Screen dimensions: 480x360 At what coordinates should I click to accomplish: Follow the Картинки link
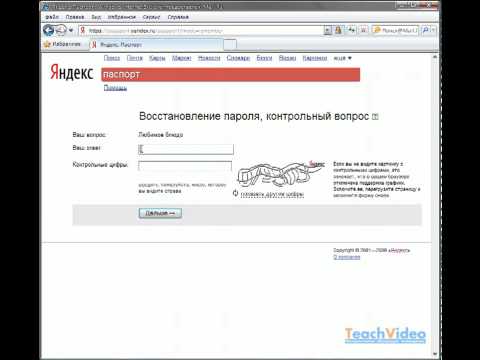(x=315, y=58)
